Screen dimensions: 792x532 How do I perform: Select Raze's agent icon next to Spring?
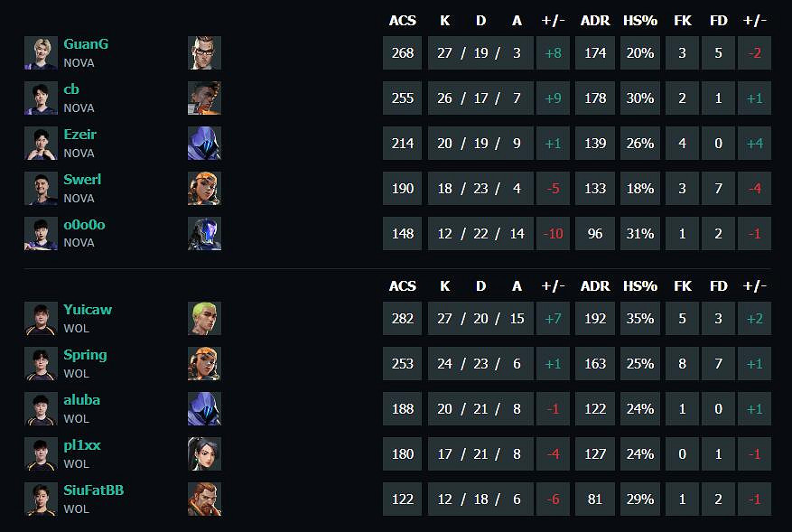(x=204, y=363)
